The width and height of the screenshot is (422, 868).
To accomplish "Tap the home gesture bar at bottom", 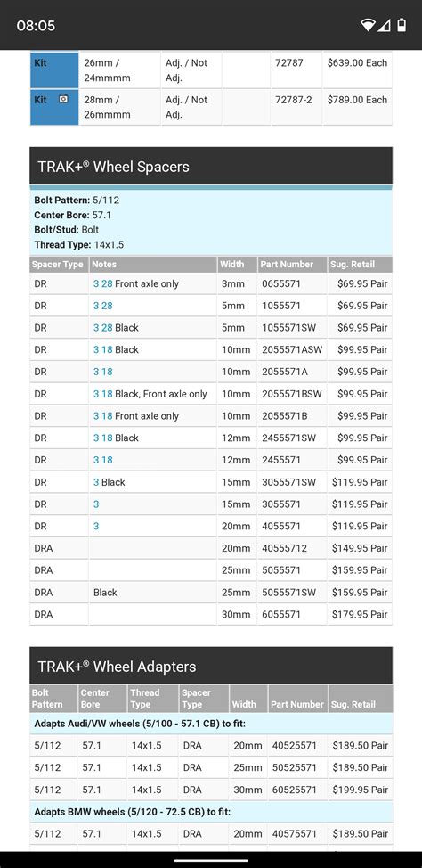I will click(211, 860).
